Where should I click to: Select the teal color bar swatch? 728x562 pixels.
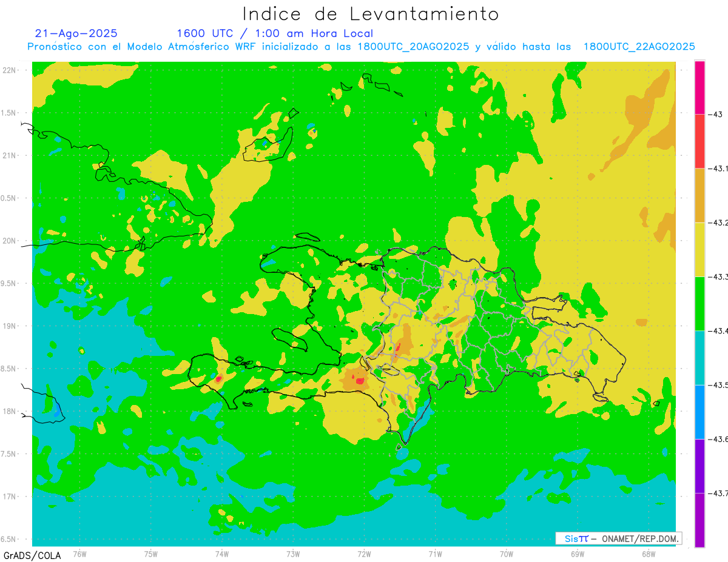pos(699,357)
